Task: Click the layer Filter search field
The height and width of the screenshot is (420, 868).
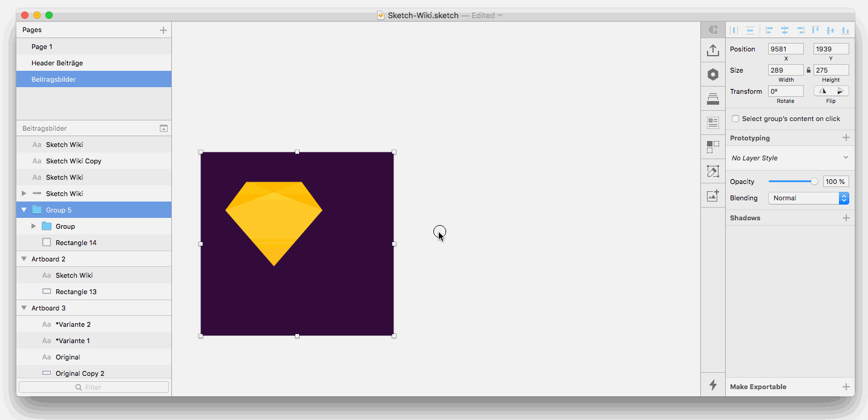Action: tap(94, 387)
